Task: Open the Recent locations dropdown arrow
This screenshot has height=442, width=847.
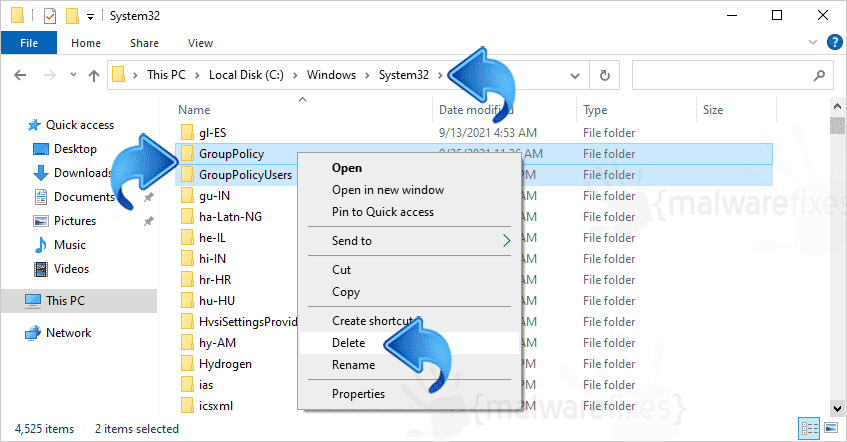Action: coord(73,75)
